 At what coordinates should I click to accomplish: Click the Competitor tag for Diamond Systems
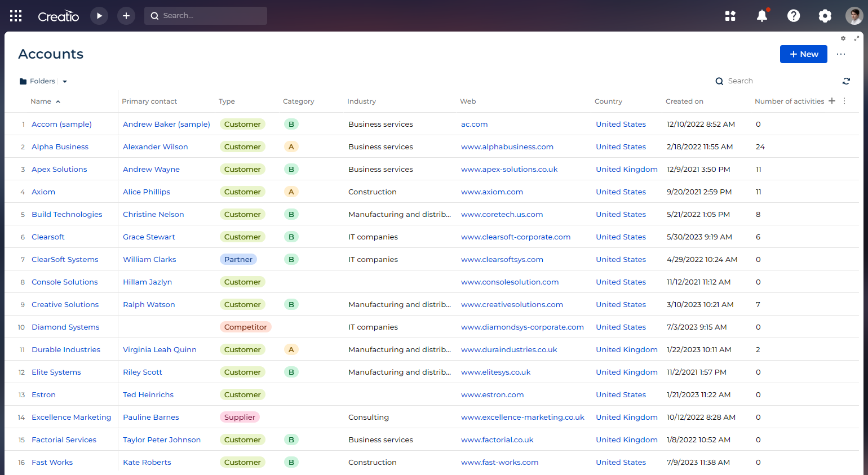[x=246, y=327]
